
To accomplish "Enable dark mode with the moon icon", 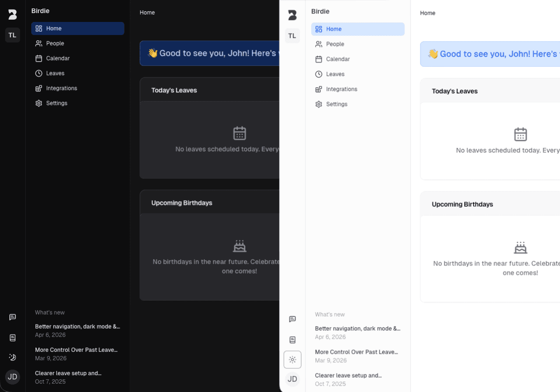I will click(x=12, y=357).
